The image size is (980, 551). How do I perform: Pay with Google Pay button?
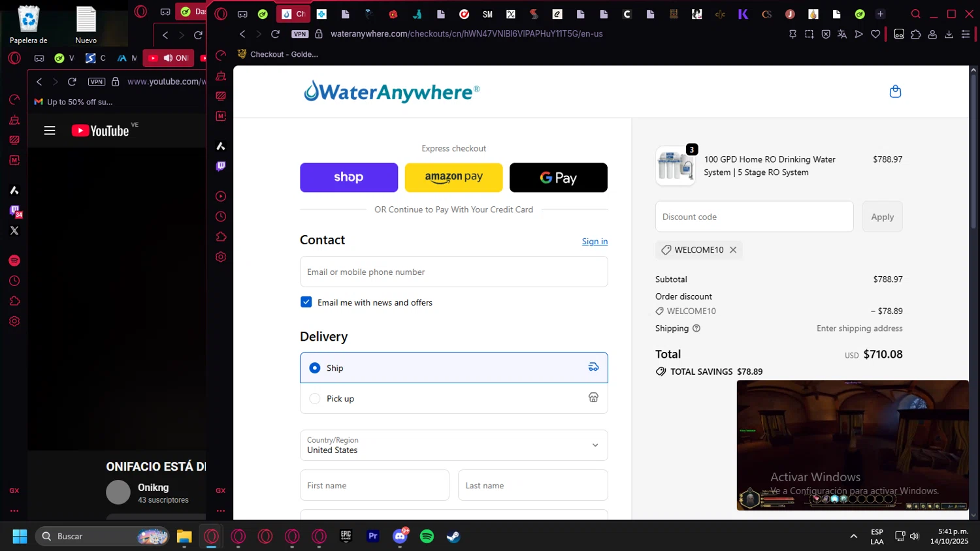559,178
